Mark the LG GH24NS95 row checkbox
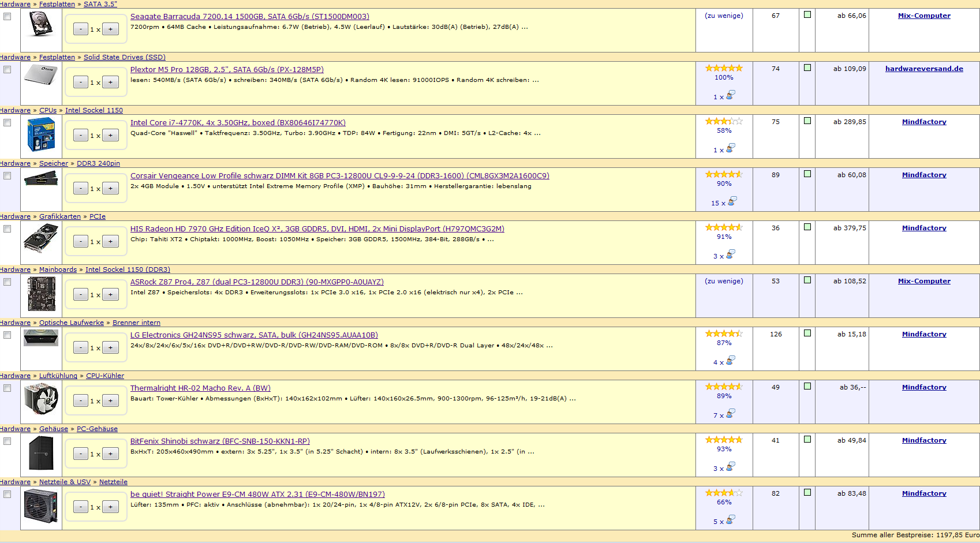The width and height of the screenshot is (980, 543). coord(8,335)
